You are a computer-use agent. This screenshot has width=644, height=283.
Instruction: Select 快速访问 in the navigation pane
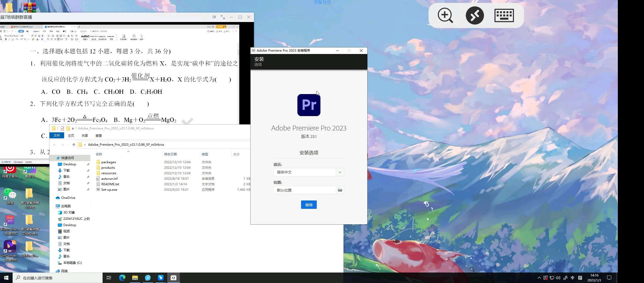[x=67, y=158]
